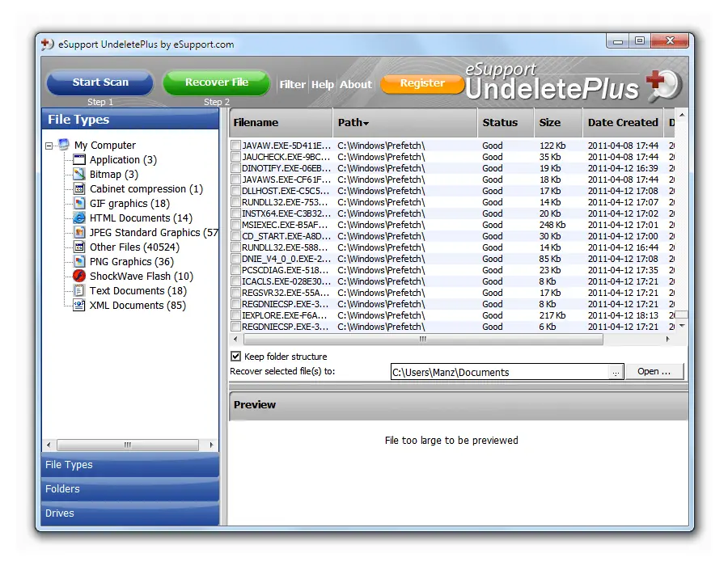This screenshot has height=566, width=728.
Task: Click the Recover File button
Action: [216, 82]
